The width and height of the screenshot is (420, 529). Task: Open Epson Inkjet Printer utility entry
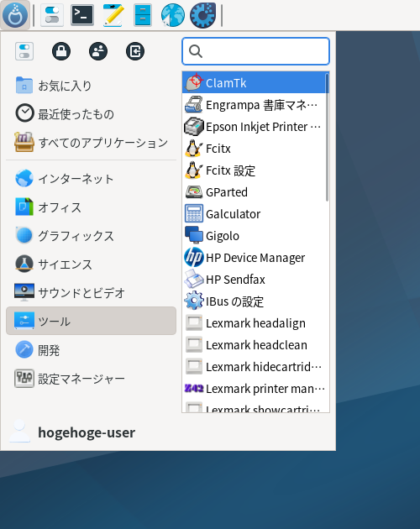point(254,127)
